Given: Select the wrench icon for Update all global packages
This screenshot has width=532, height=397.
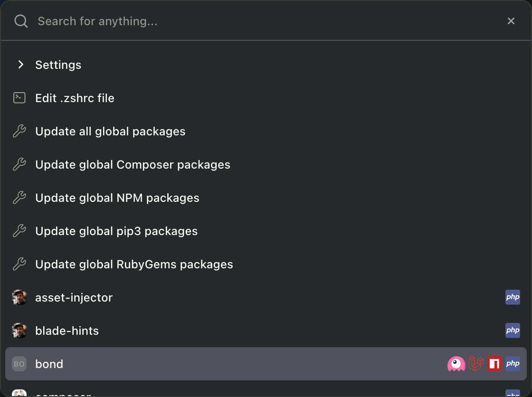Looking at the screenshot, I should [x=19, y=131].
